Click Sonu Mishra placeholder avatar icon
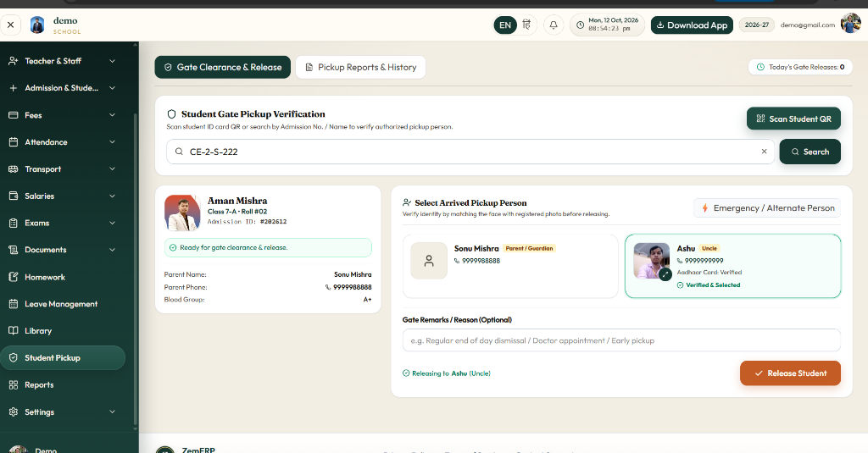868x453 pixels. 429,261
